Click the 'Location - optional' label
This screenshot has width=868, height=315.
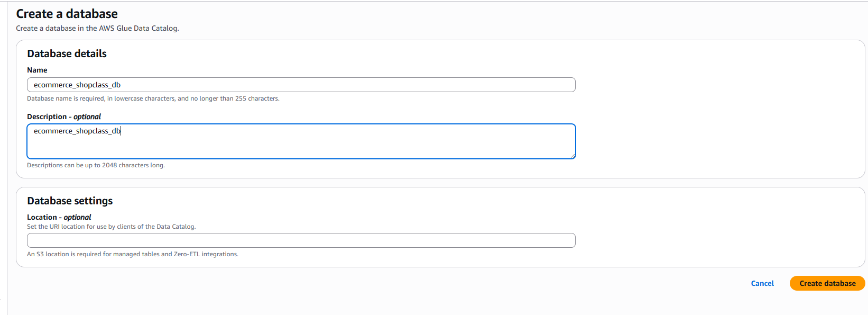pos(59,217)
